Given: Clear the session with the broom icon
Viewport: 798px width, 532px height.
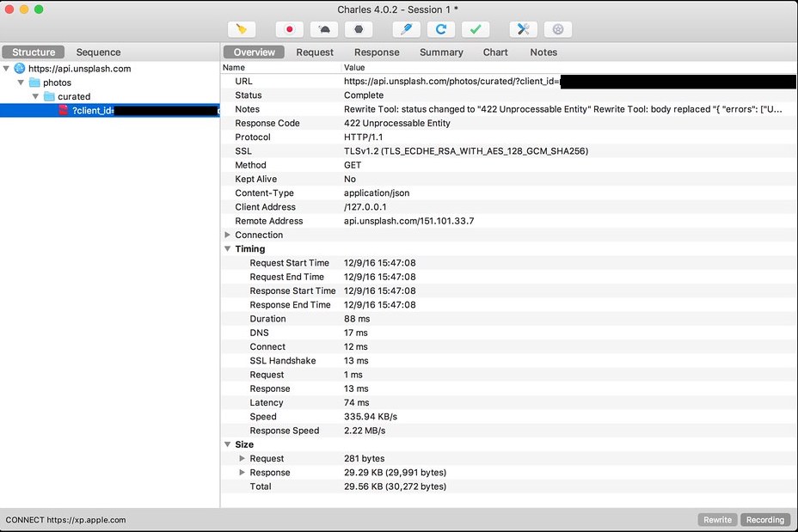Looking at the screenshot, I should (x=242, y=29).
